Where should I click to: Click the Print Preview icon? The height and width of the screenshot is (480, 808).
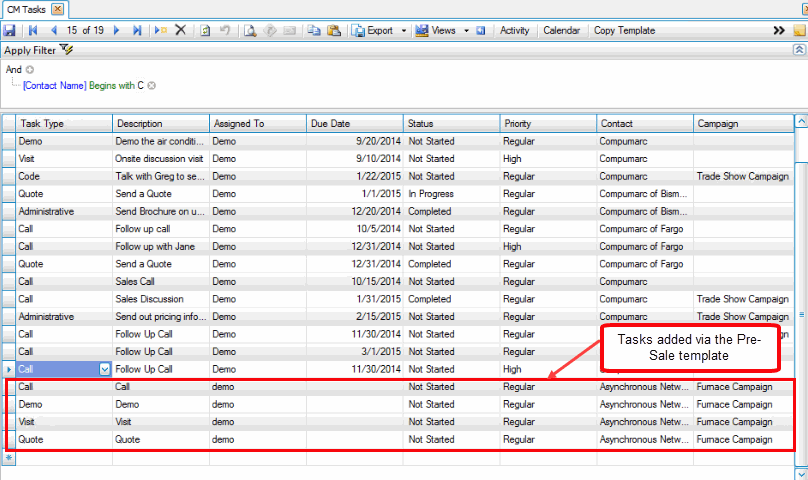249,30
